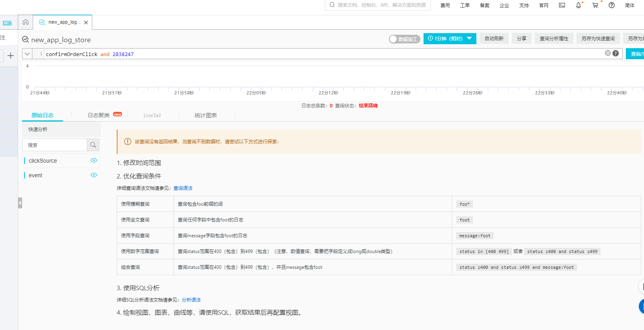Image resolution: width=644 pixels, height=330 pixels.
Task: Click the 工单 menu item
Action: (x=465, y=6)
